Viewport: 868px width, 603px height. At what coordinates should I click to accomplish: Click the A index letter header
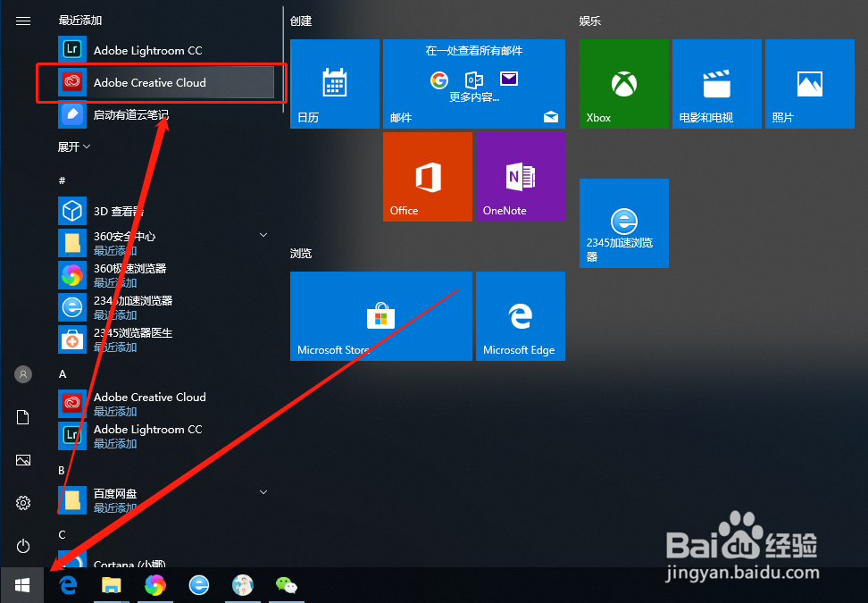coord(63,373)
